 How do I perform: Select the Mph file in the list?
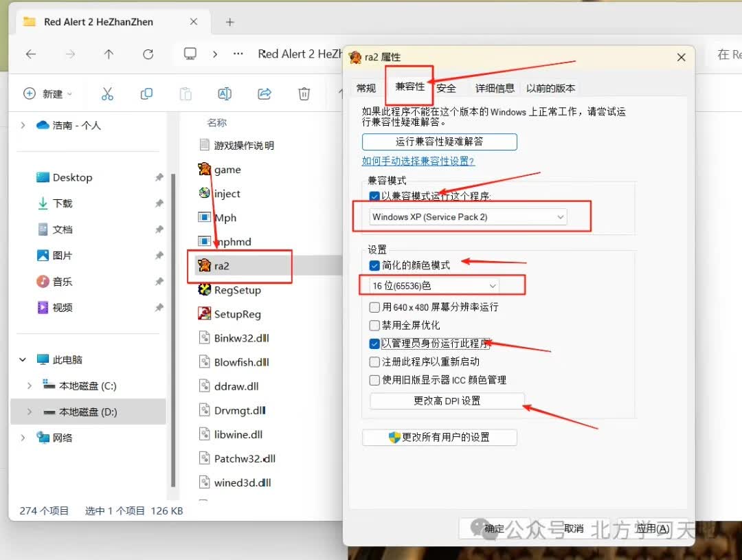click(217, 218)
